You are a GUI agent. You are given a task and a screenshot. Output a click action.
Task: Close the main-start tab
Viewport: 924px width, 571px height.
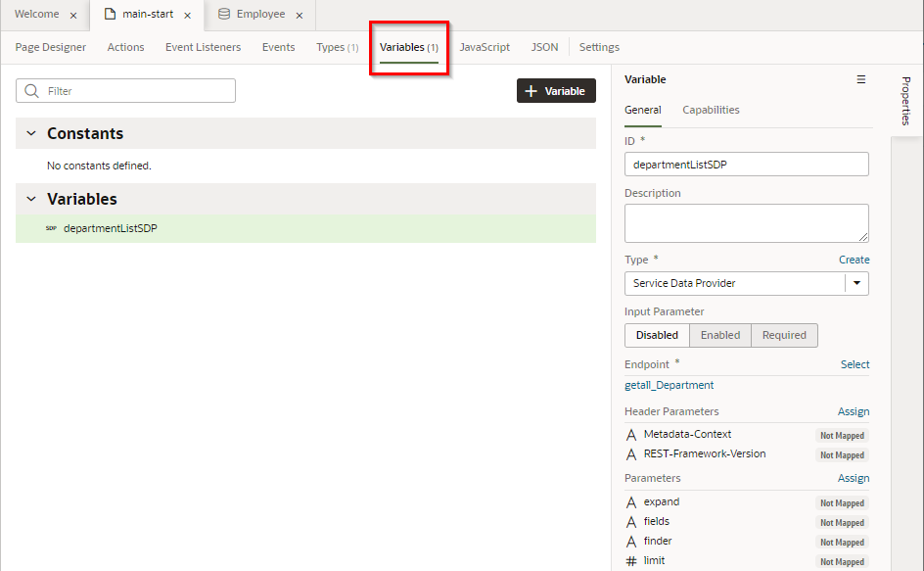pyautogui.click(x=187, y=16)
